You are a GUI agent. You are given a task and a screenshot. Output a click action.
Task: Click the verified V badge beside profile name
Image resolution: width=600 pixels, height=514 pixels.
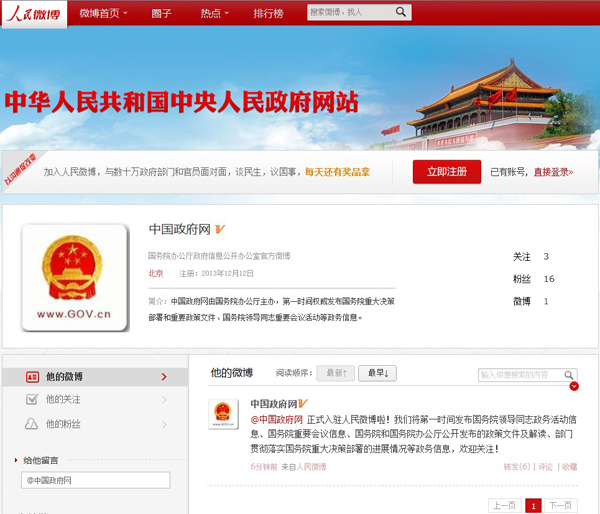[x=221, y=228]
